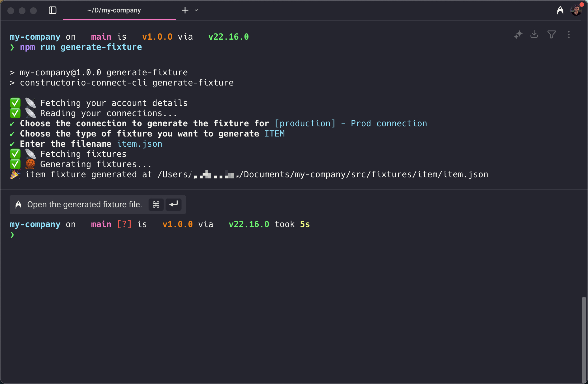Open the Warp AI agent icon

(560, 10)
